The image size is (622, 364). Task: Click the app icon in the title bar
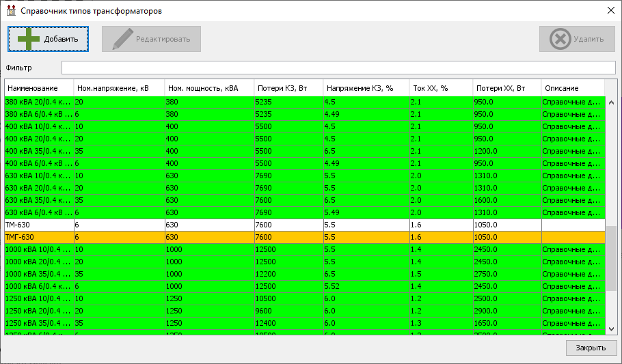click(11, 10)
